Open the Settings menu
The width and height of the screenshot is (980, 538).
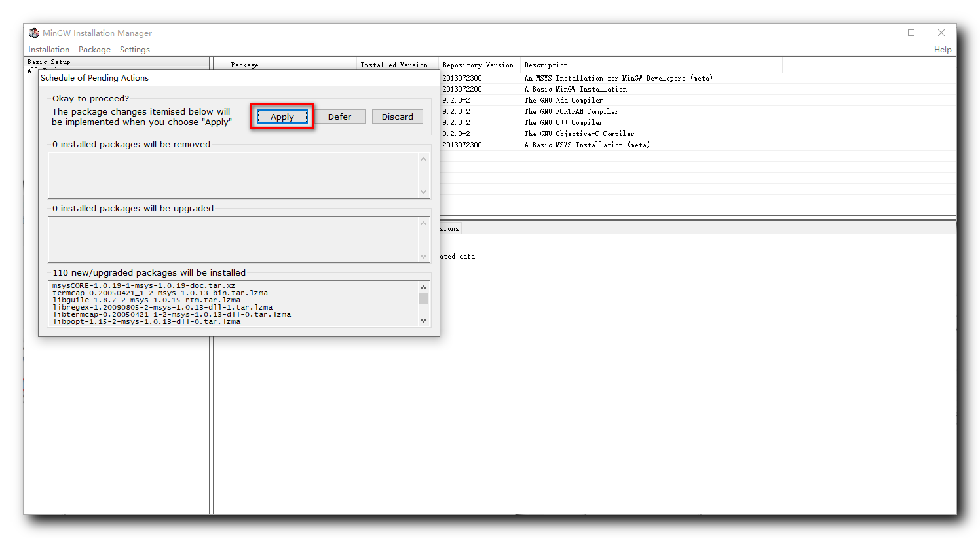(x=134, y=49)
